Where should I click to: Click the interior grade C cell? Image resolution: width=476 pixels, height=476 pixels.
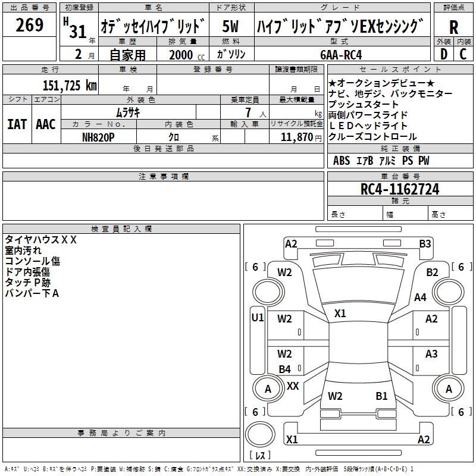(x=464, y=54)
